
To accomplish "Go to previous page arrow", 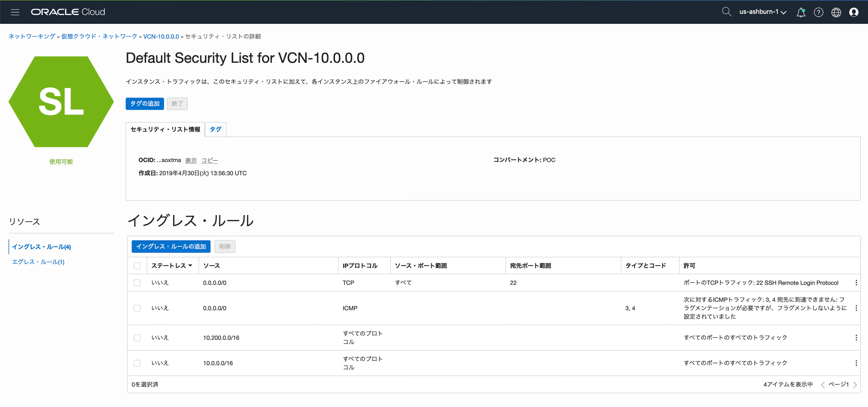I will [822, 385].
